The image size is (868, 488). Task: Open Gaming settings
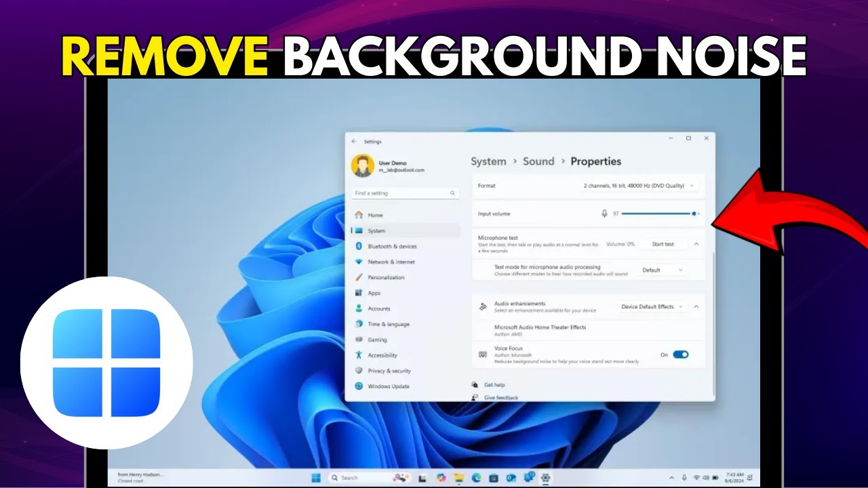[x=406, y=340]
